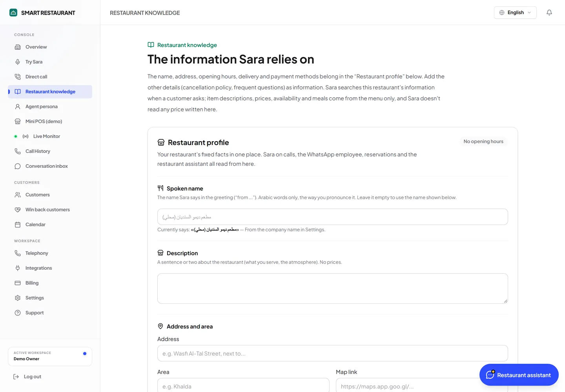Focus the Spoken name input field
This screenshot has width=565, height=392.
333,217
